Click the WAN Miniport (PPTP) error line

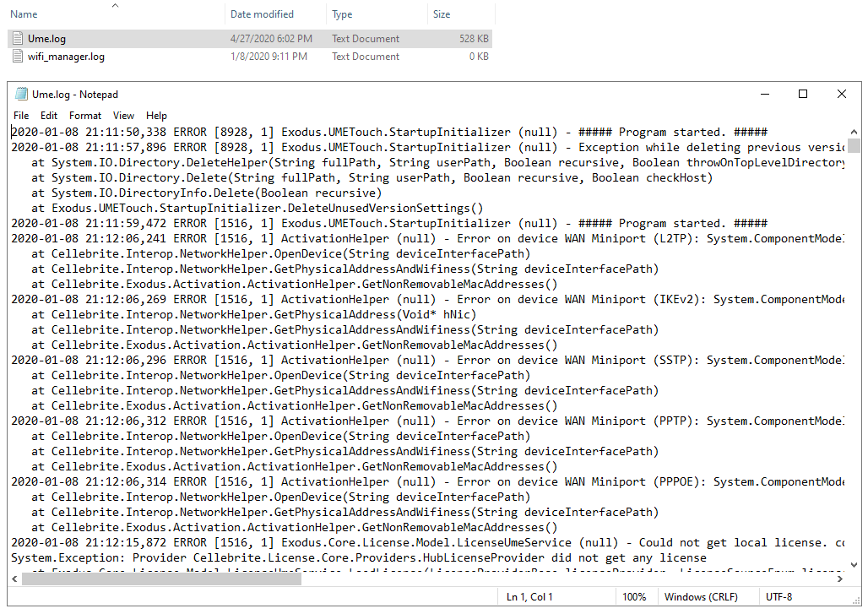(428, 421)
